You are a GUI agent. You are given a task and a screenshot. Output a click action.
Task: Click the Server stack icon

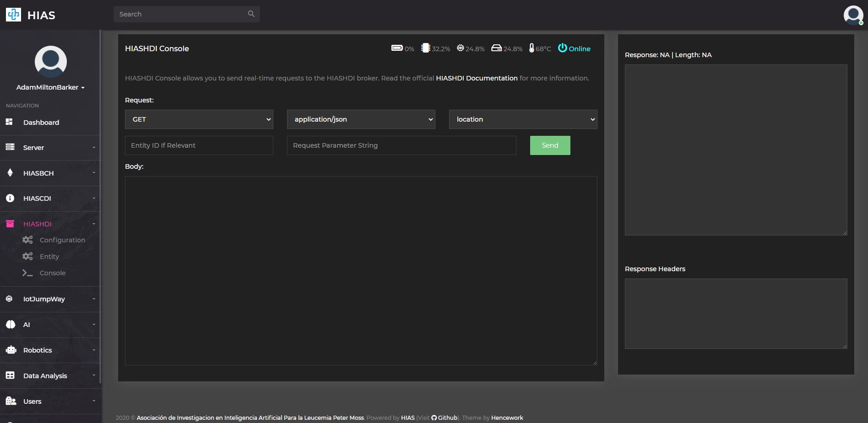click(x=10, y=147)
